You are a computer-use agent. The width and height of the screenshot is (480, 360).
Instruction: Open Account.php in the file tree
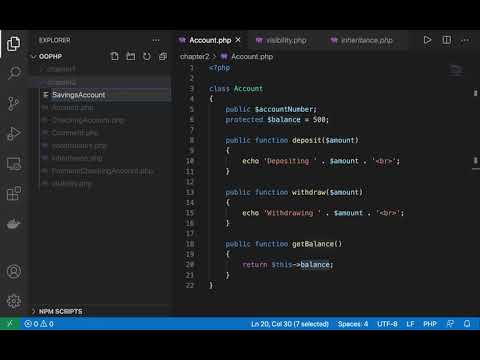[x=73, y=108]
